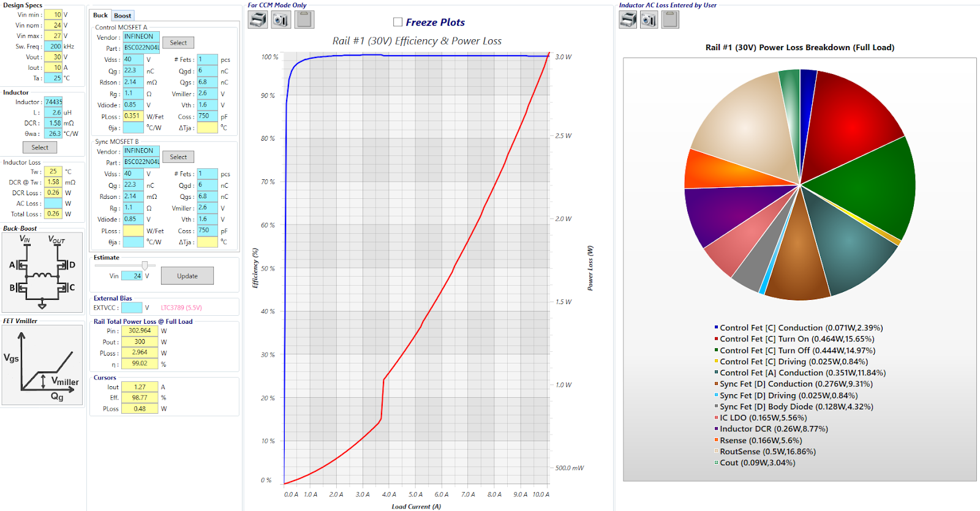Viewport: 980px width, 511px height.
Task: Print the power loss breakdown pie chart
Action: coord(628,20)
